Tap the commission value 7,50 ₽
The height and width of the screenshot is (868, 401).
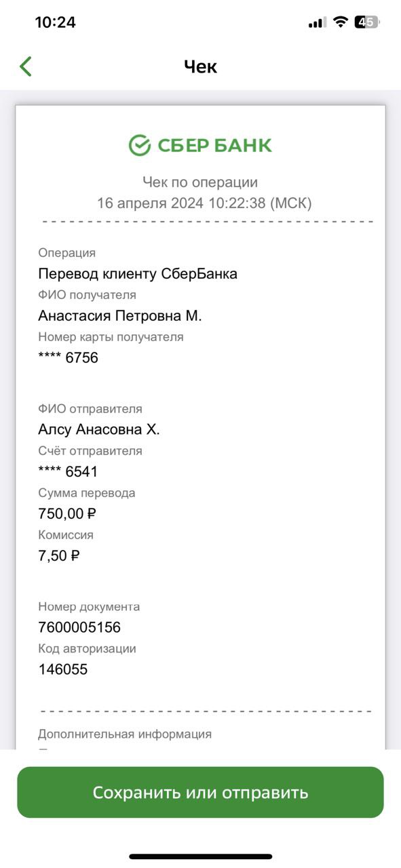click(x=59, y=556)
